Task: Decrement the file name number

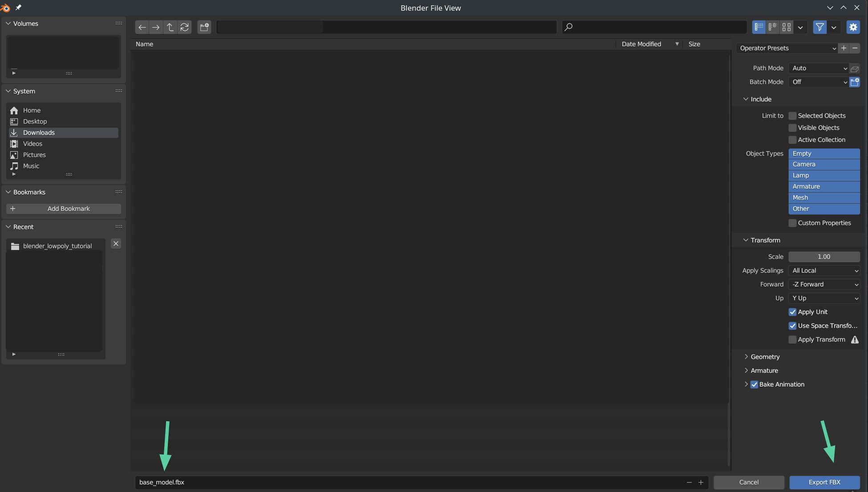Action: point(689,482)
